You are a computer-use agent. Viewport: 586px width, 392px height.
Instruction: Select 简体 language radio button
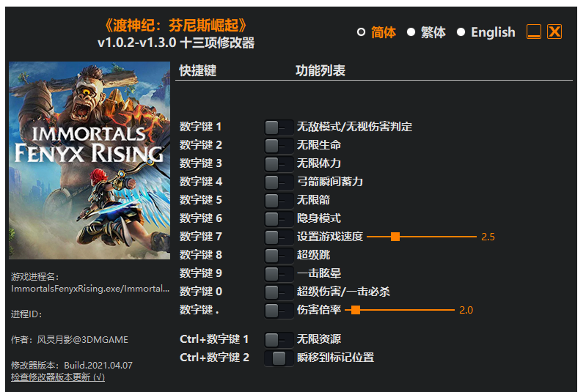[x=361, y=32]
